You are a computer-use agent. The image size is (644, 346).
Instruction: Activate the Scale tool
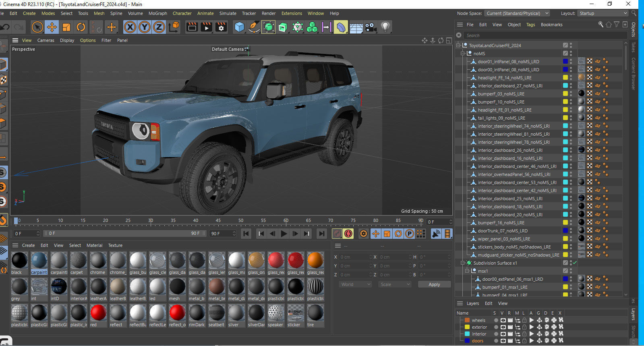tap(66, 27)
